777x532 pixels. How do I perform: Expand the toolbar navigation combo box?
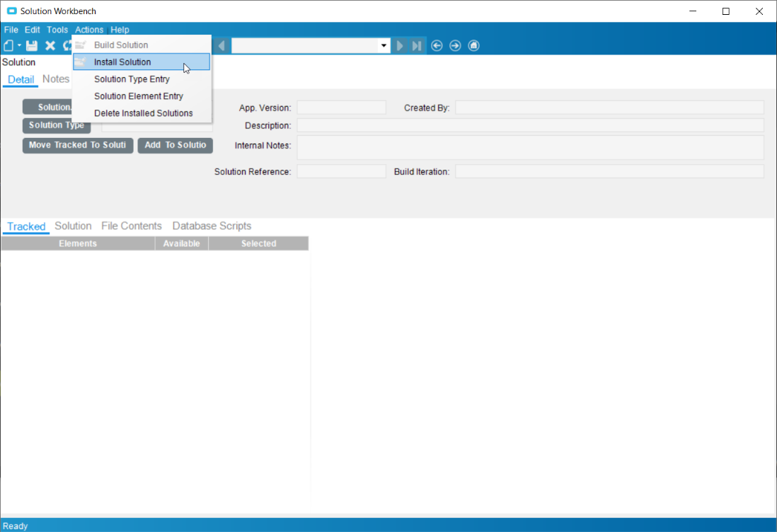[384, 46]
